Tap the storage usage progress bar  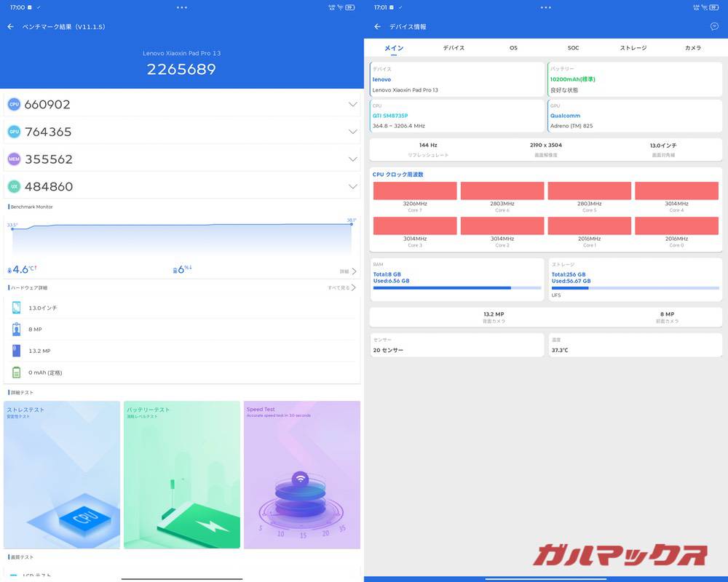(x=635, y=288)
